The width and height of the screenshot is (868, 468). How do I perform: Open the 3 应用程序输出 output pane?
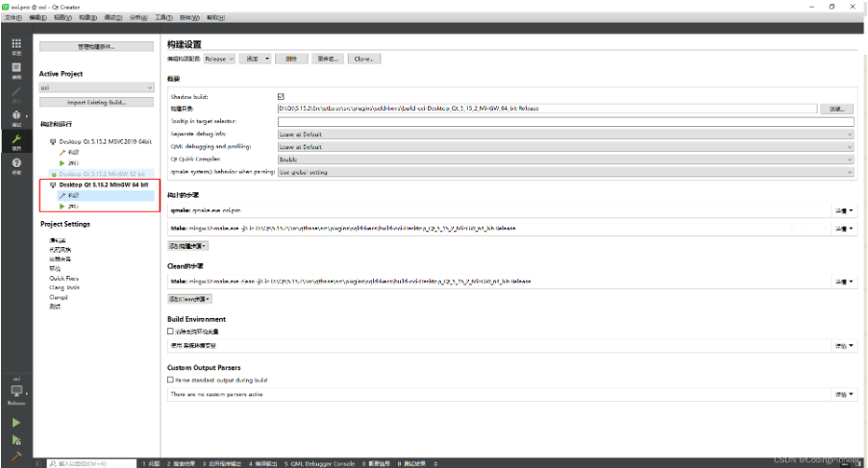(221, 463)
